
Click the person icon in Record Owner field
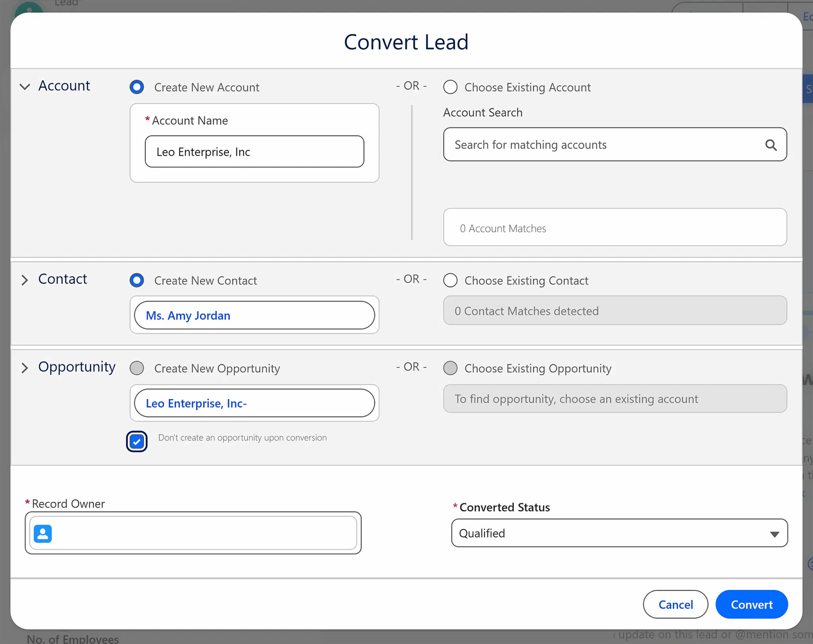pyautogui.click(x=43, y=533)
